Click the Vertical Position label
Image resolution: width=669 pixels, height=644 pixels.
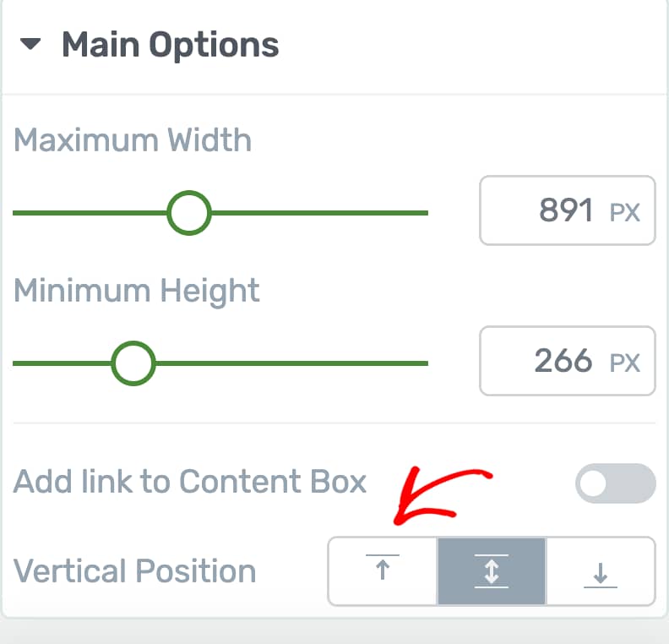tap(135, 571)
